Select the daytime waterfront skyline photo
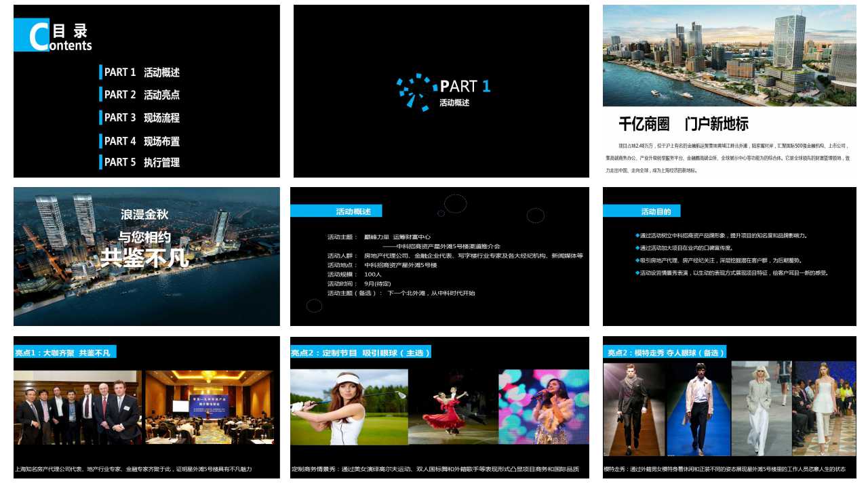 pyautogui.click(x=729, y=56)
